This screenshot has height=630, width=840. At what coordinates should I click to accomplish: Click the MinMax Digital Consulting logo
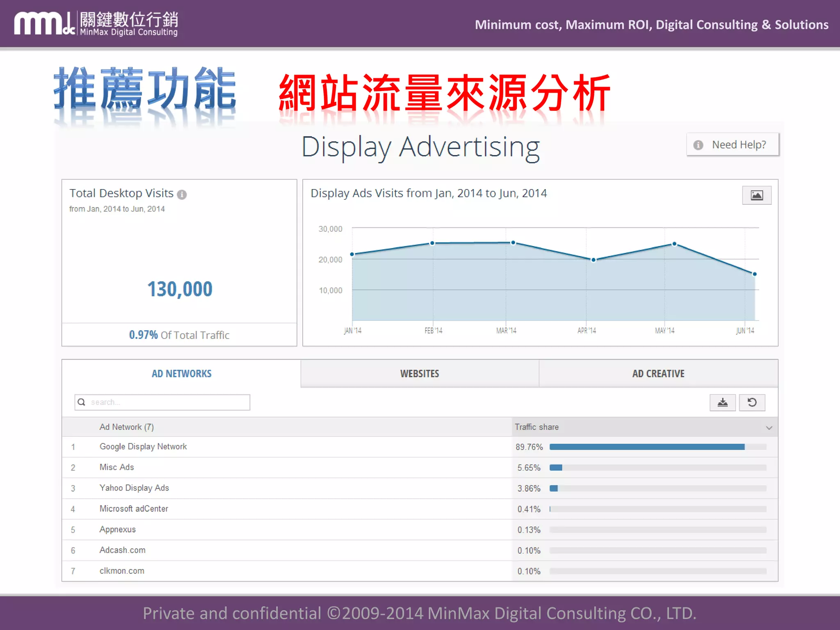tap(96, 24)
